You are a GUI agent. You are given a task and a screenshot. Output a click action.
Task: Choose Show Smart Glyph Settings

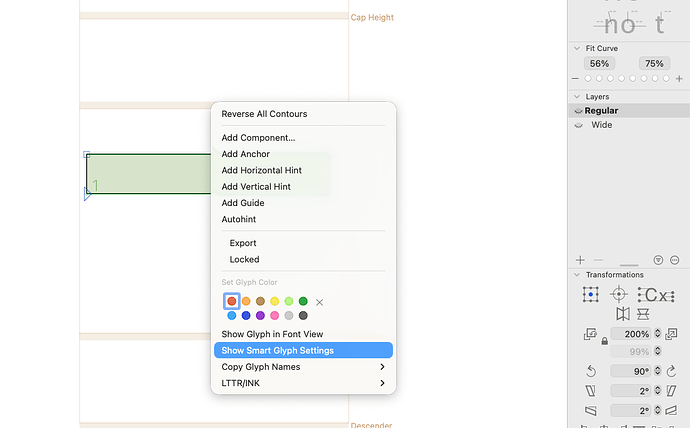(303, 351)
